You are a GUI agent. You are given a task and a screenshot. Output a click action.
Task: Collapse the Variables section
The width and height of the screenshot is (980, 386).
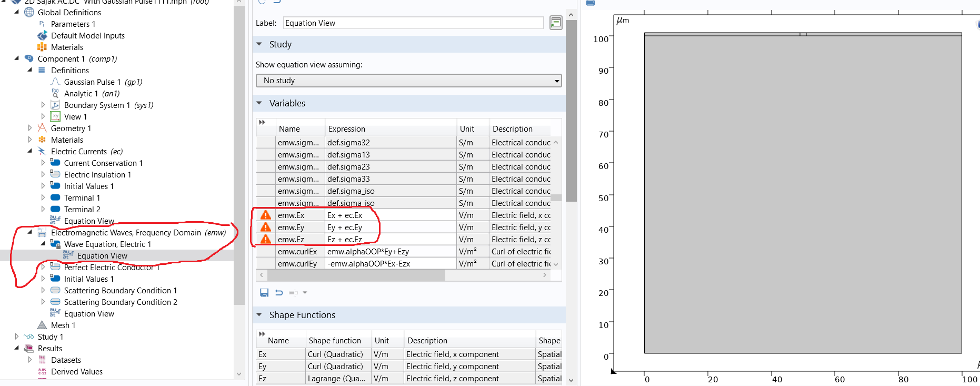[x=259, y=103]
